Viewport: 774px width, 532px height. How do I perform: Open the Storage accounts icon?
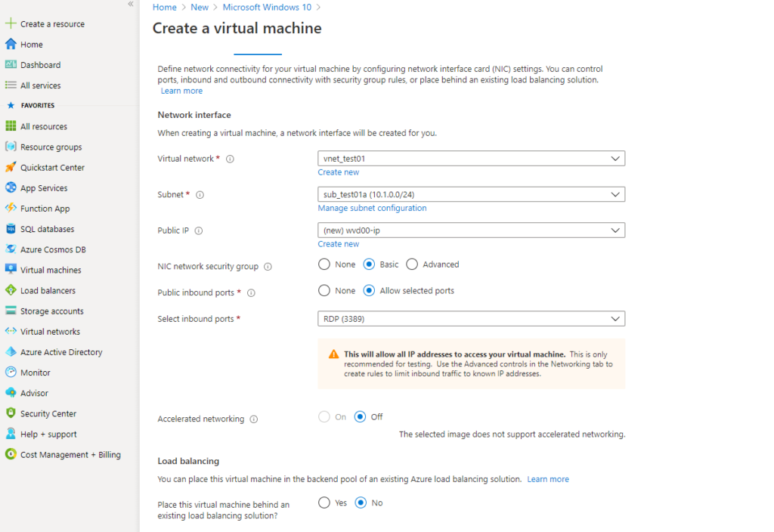point(11,311)
